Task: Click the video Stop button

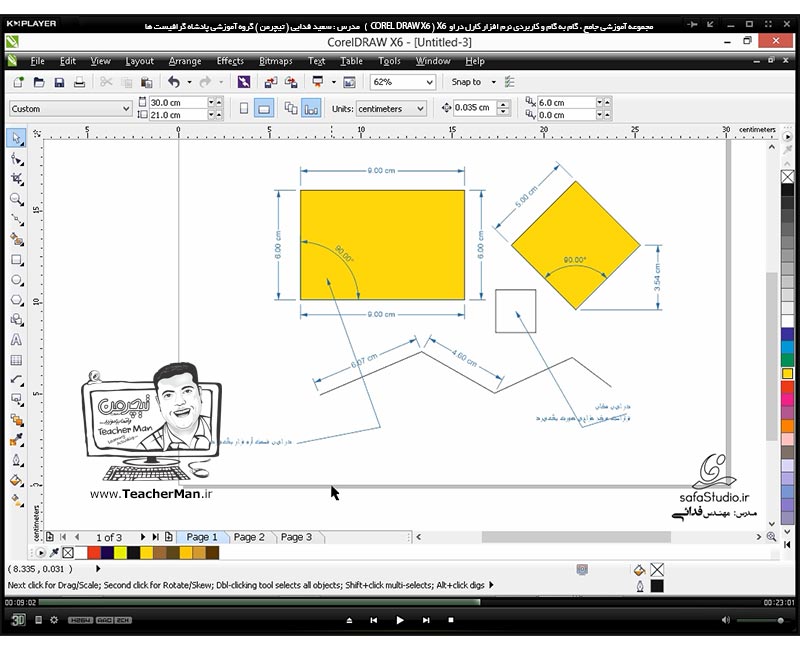Action: tap(451, 620)
